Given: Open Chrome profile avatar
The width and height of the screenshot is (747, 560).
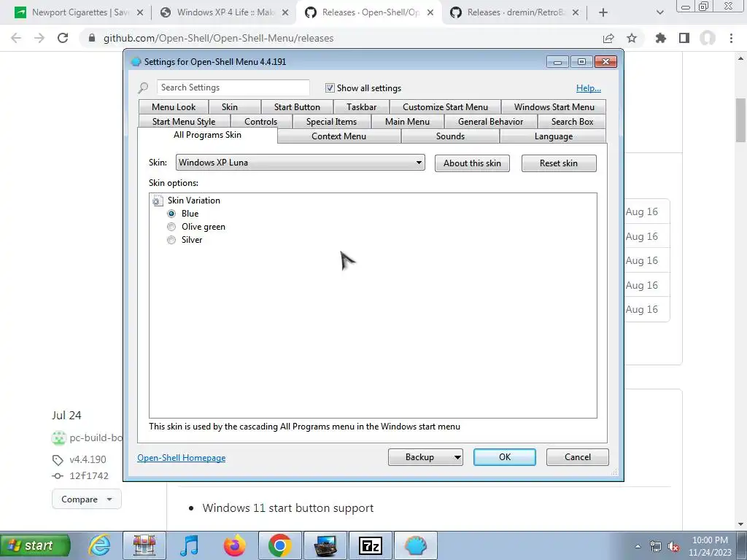Looking at the screenshot, I should (x=708, y=38).
